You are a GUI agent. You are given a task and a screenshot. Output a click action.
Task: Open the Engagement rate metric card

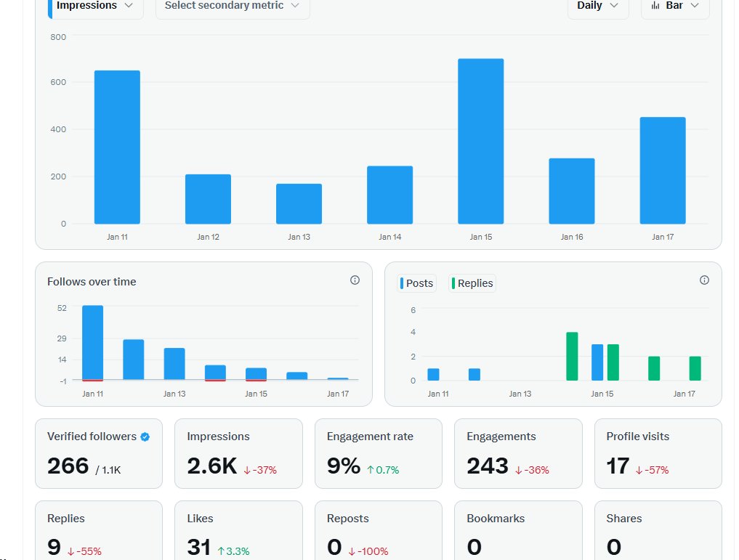pos(379,453)
